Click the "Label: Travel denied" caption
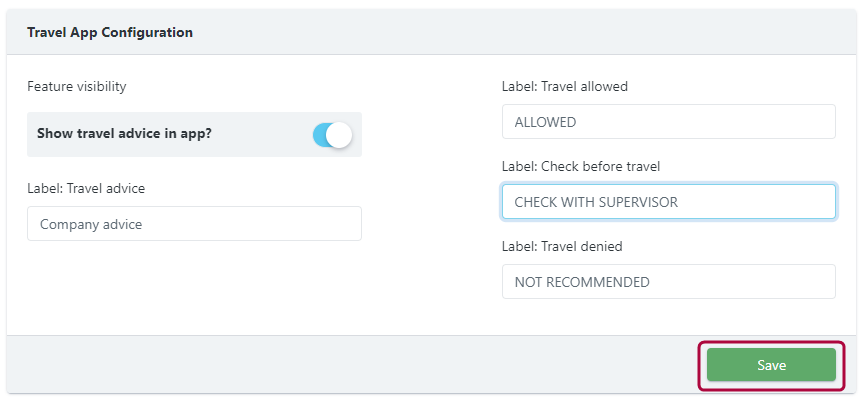 562,246
